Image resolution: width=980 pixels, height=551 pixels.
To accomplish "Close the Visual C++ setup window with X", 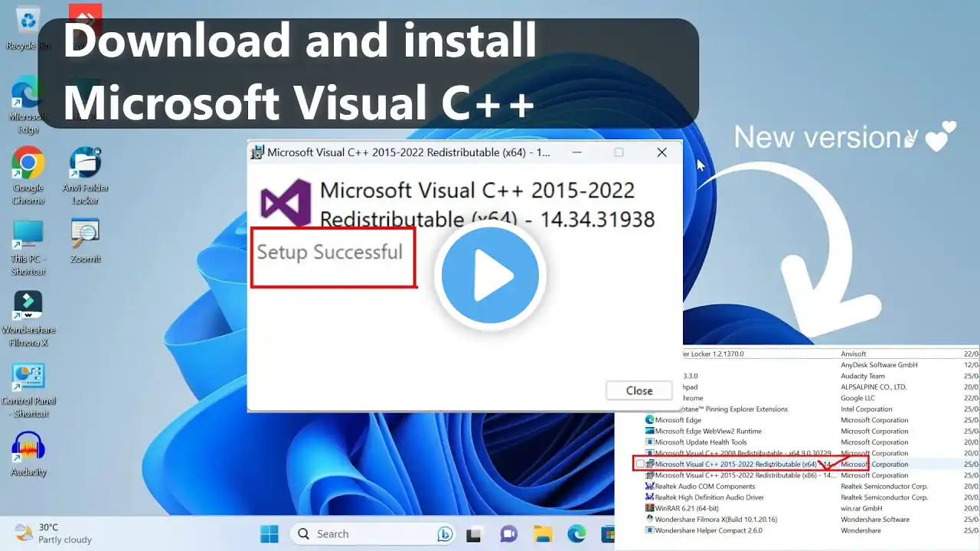I will [x=662, y=152].
